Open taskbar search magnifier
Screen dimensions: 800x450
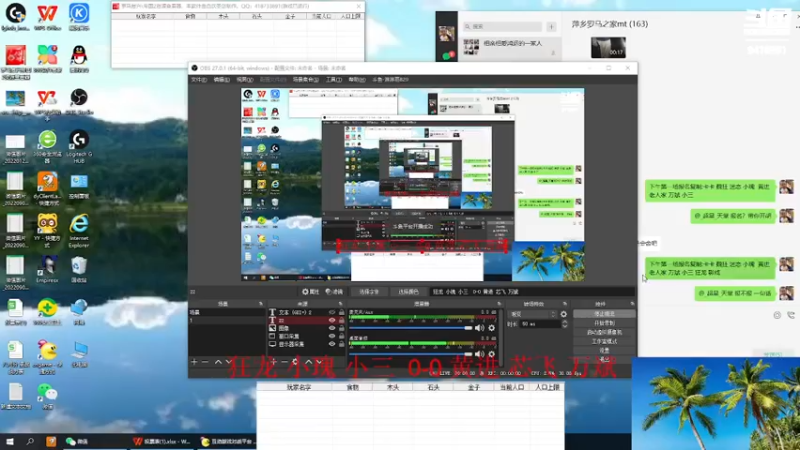tap(30, 441)
